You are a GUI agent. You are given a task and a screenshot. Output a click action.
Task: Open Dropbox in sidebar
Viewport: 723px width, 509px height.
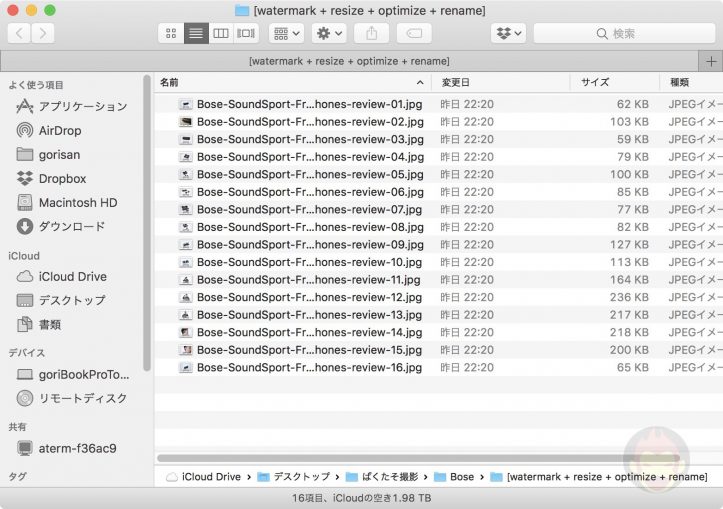coord(51,178)
